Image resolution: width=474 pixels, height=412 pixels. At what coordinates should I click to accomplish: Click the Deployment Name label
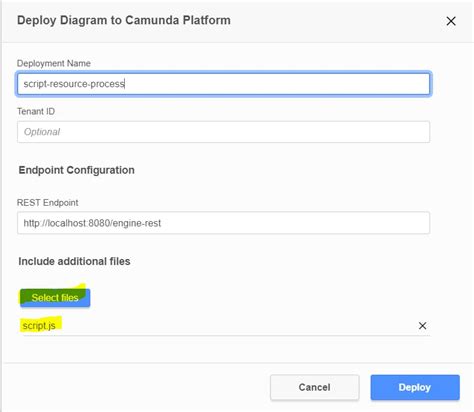(x=54, y=63)
